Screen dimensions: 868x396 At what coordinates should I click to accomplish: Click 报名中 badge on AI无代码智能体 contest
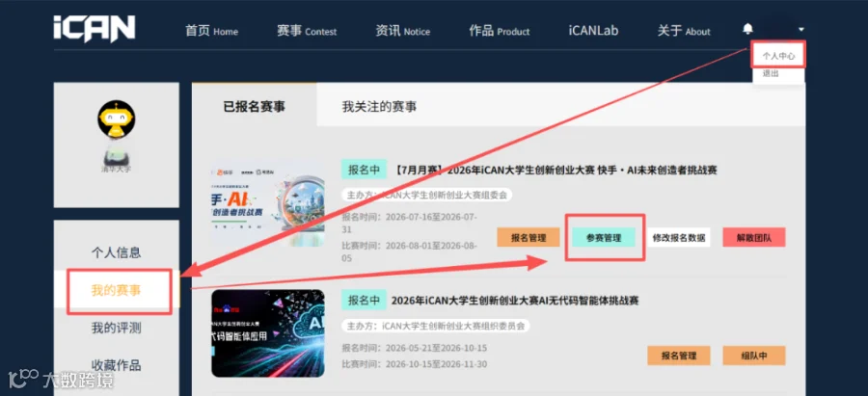[x=364, y=301]
